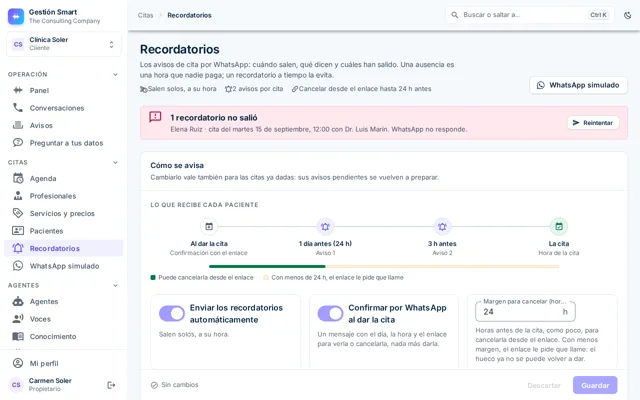Click the search magnifier icon
640x400 pixels.
tap(454, 15)
